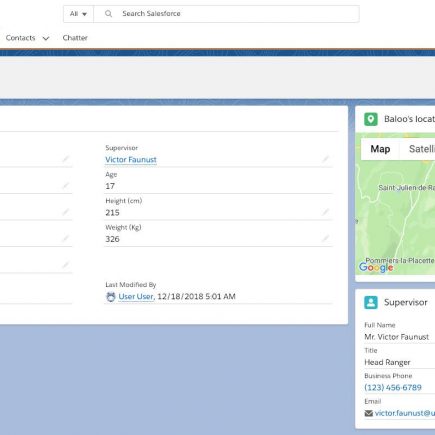Click the envelope email icon
The height and width of the screenshot is (435, 435).
[x=369, y=413]
